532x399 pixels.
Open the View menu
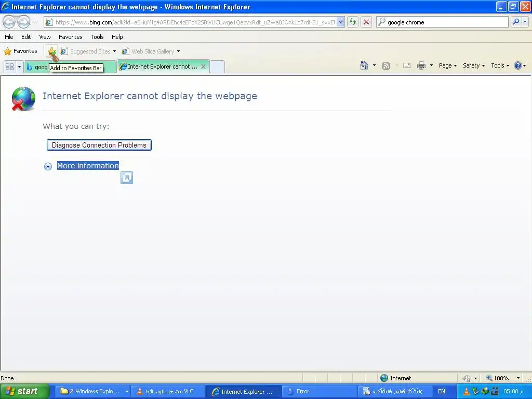point(45,37)
